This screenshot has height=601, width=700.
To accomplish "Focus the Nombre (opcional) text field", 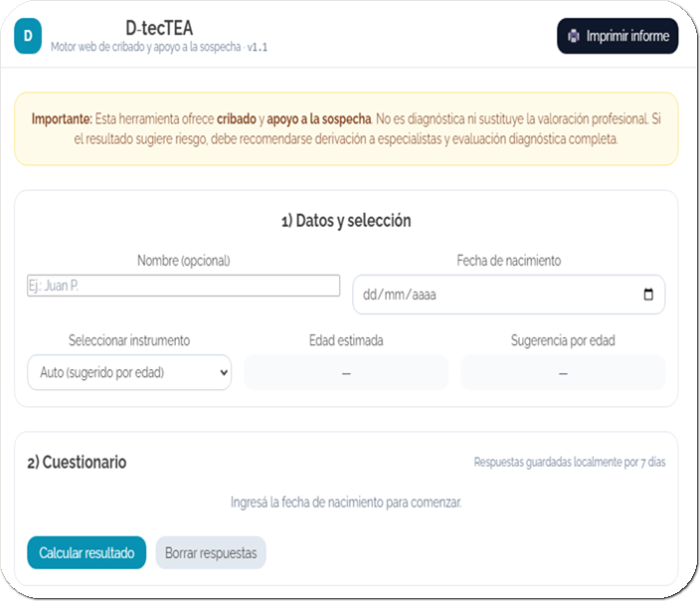I will coord(184,286).
